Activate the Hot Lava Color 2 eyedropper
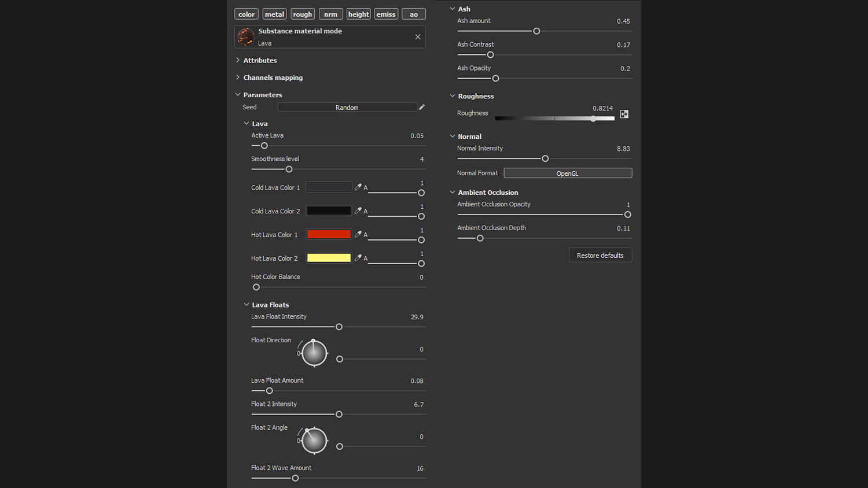The image size is (868, 488). pyautogui.click(x=358, y=258)
